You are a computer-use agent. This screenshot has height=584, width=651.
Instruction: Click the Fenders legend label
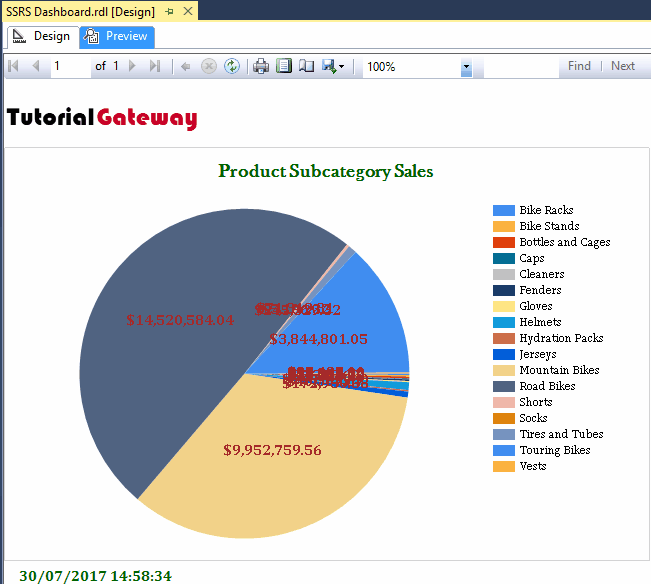pos(540,290)
